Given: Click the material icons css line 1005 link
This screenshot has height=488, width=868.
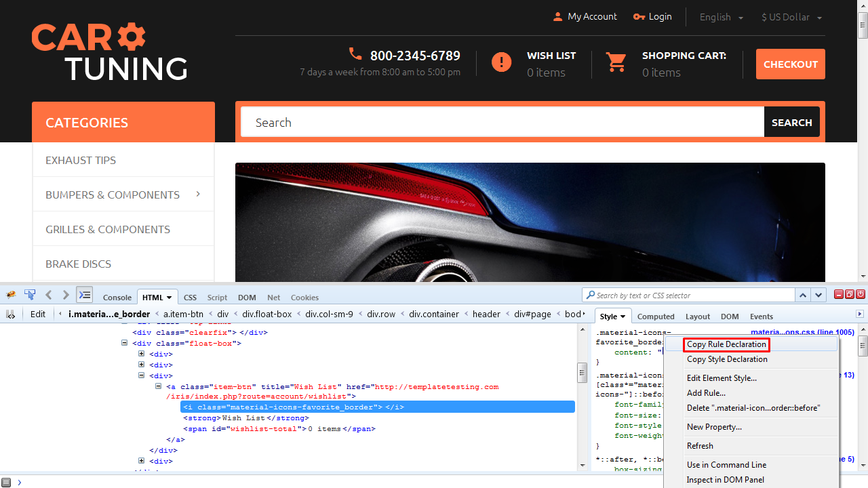Looking at the screenshot, I should [x=802, y=332].
